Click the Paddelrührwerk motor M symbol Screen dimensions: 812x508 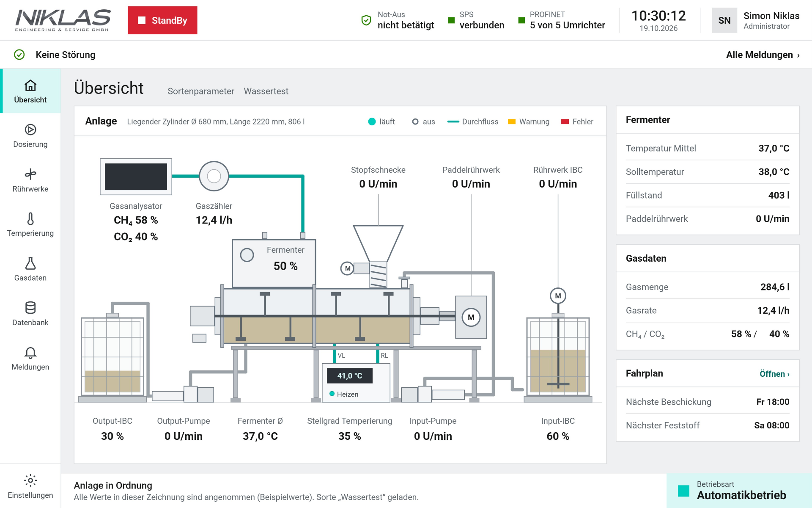tap(471, 317)
